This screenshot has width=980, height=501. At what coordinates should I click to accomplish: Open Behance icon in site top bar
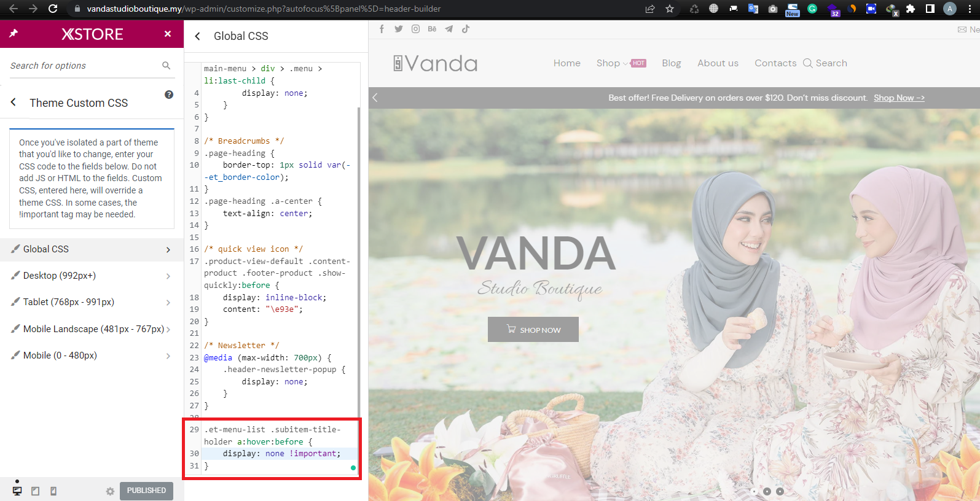point(432,29)
